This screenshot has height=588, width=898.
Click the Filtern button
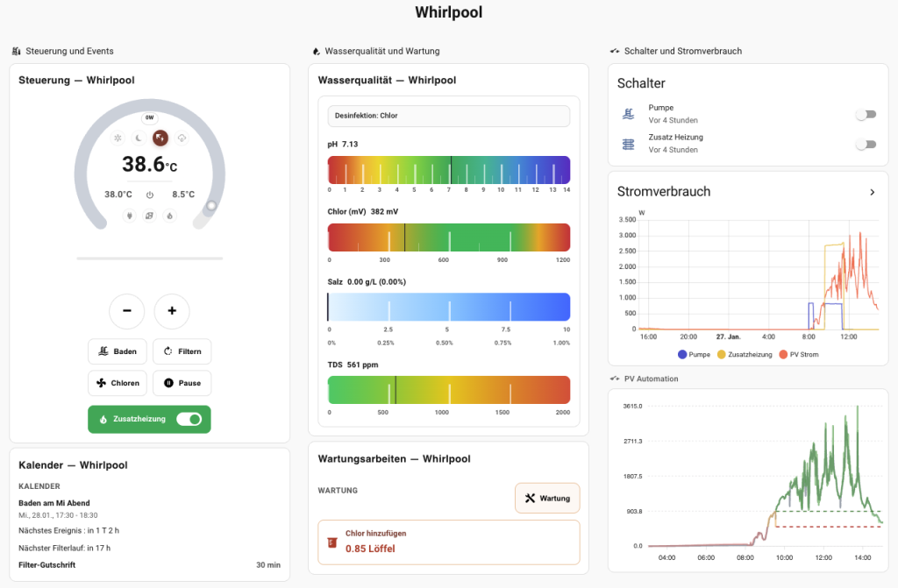pyautogui.click(x=182, y=351)
